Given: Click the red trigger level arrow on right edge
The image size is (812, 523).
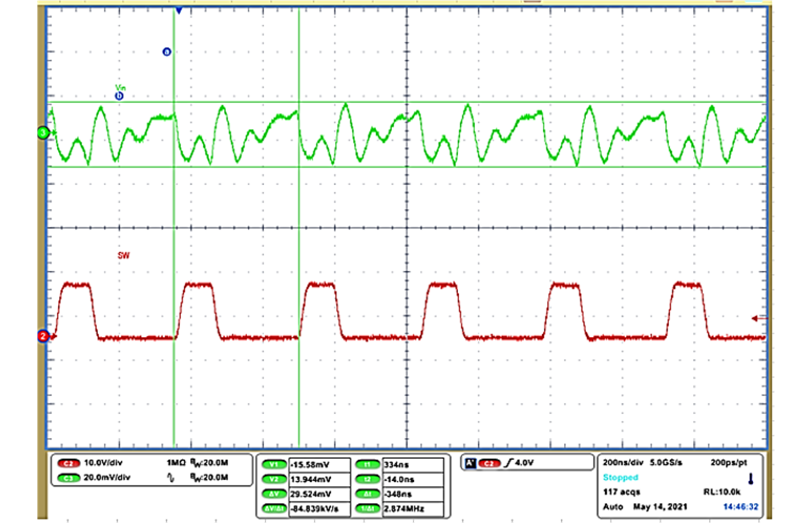Looking at the screenshot, I should click(x=759, y=318).
